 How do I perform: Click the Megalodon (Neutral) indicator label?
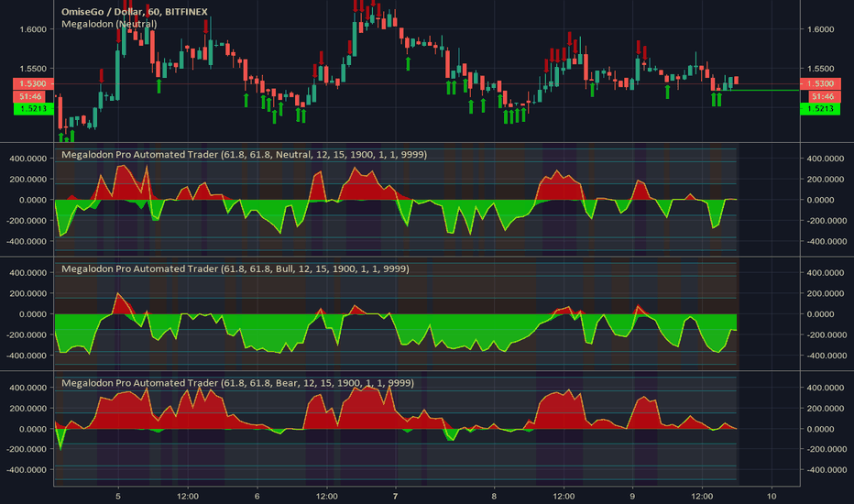(x=109, y=24)
